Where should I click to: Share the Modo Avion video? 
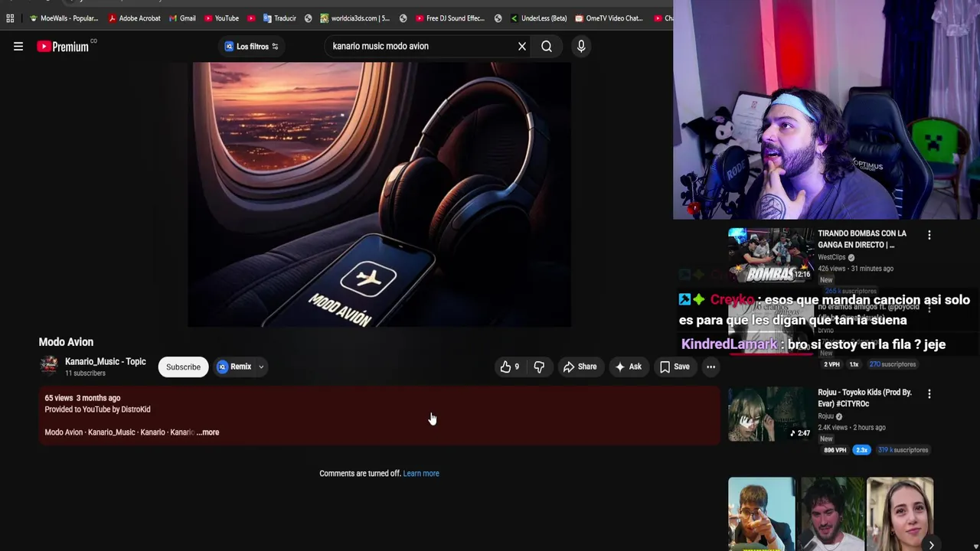(x=580, y=367)
